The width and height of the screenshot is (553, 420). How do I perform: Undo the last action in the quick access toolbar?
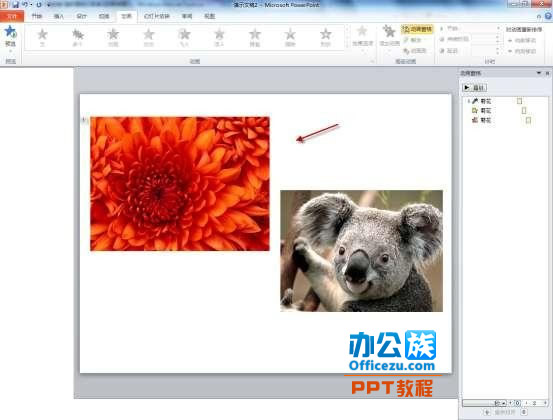[x=25, y=5]
